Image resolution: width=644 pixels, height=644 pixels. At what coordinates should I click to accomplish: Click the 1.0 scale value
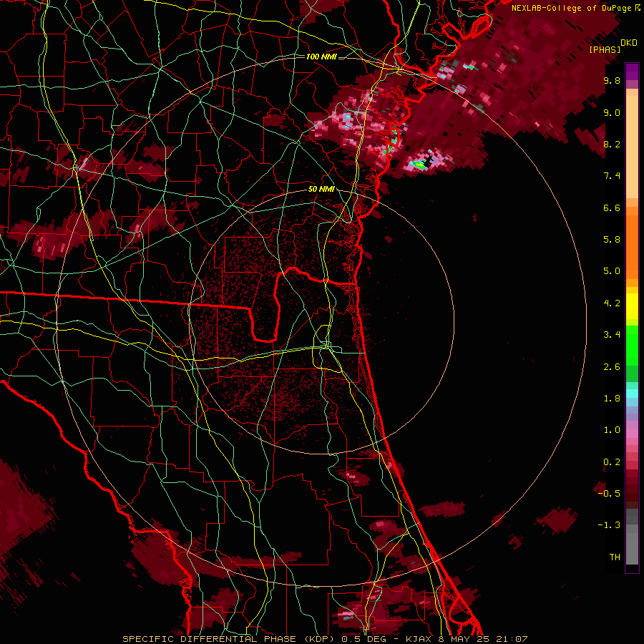click(x=612, y=430)
